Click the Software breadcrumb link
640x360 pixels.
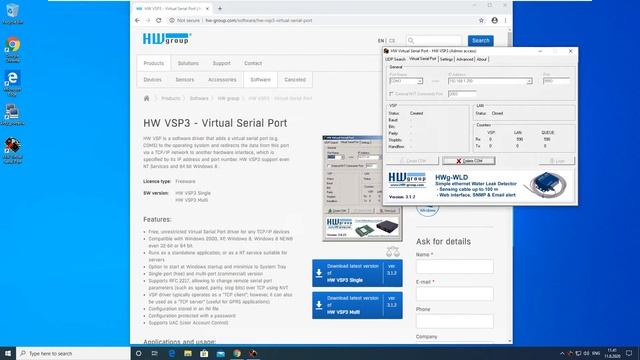[199, 98]
